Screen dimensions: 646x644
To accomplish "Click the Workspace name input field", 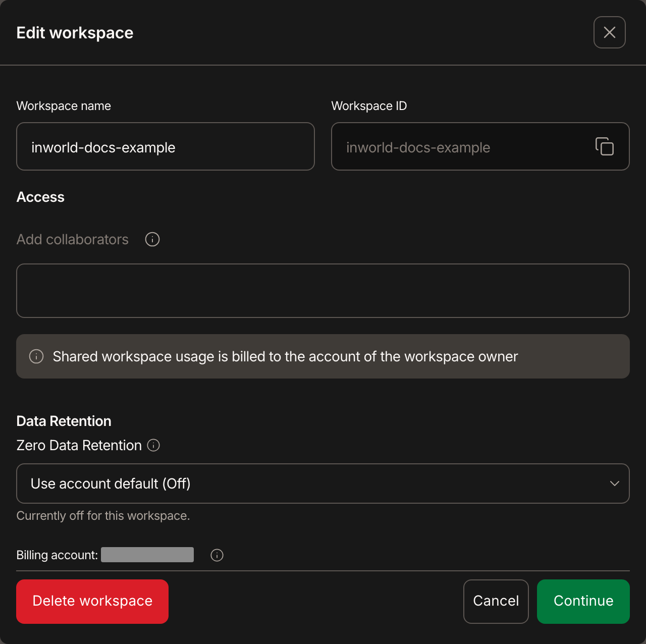I will pyautogui.click(x=166, y=146).
